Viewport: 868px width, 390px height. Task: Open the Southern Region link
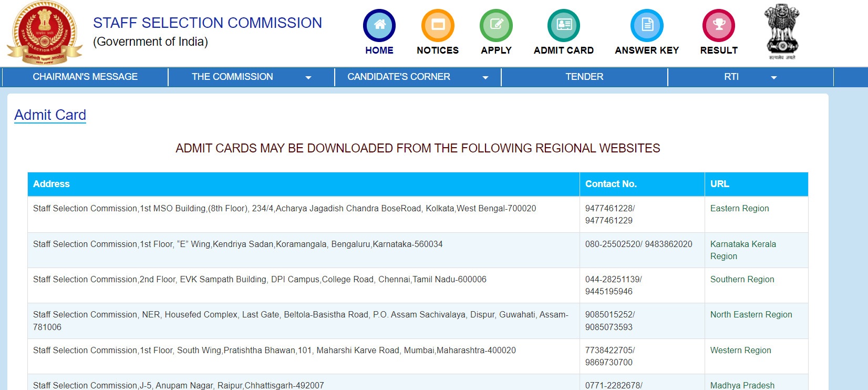(742, 280)
